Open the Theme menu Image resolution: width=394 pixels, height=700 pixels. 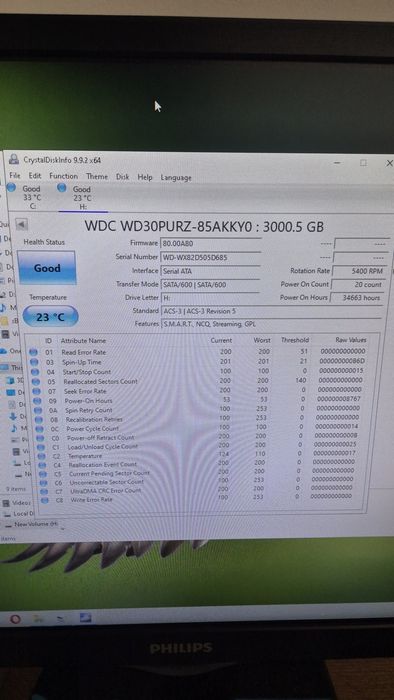pyautogui.click(x=97, y=177)
